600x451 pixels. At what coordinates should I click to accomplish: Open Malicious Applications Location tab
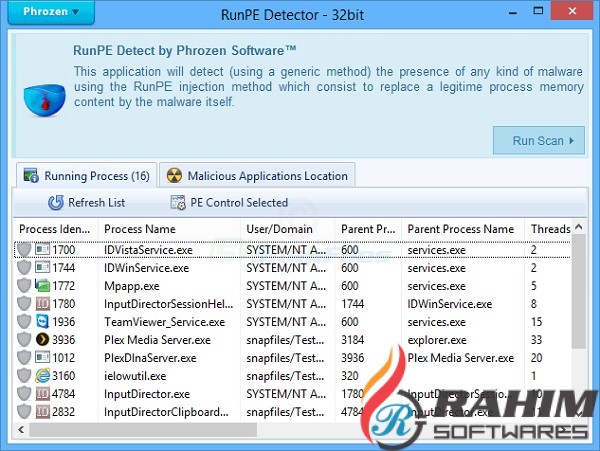coord(257,176)
